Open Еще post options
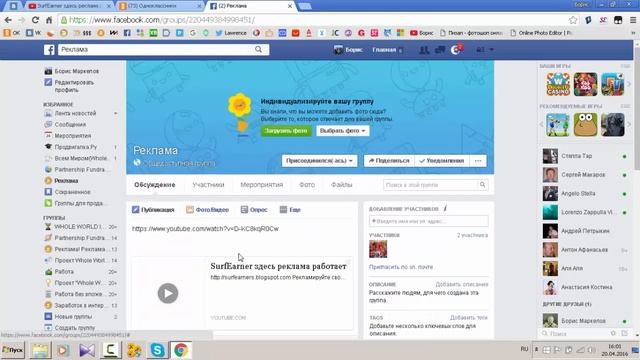The image size is (640, 360). click(290, 210)
